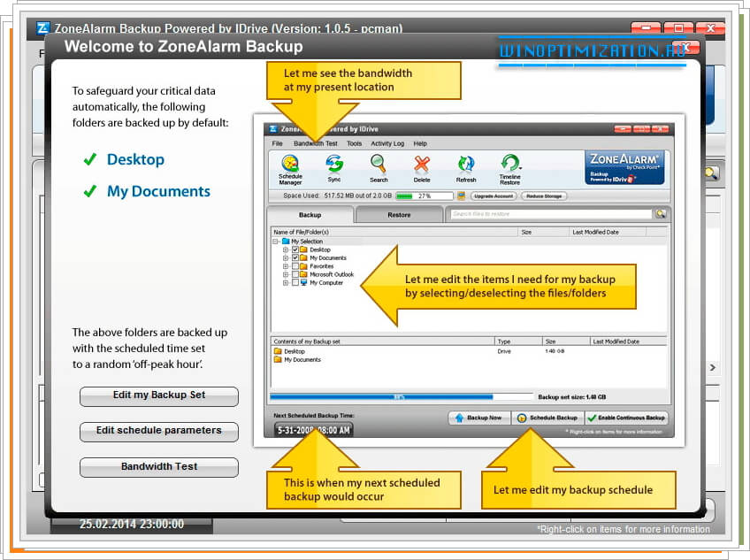750x560 pixels.
Task: Click the Sync icon in the toolbar
Action: click(334, 166)
